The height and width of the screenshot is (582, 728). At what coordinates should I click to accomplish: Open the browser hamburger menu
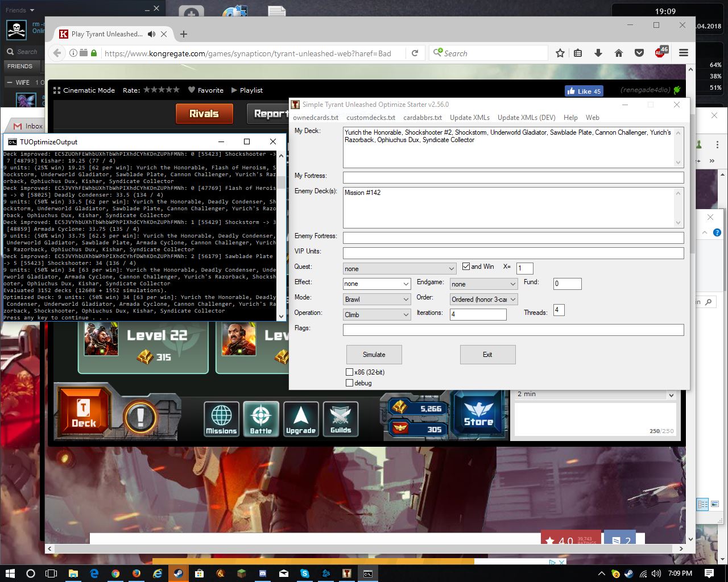coord(684,53)
